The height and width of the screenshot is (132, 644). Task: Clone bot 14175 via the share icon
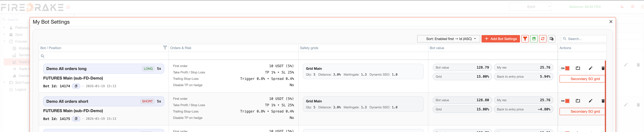click(x=578, y=101)
